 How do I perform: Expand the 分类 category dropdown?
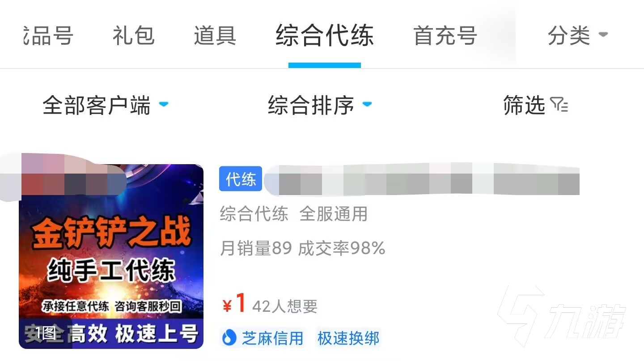578,35
